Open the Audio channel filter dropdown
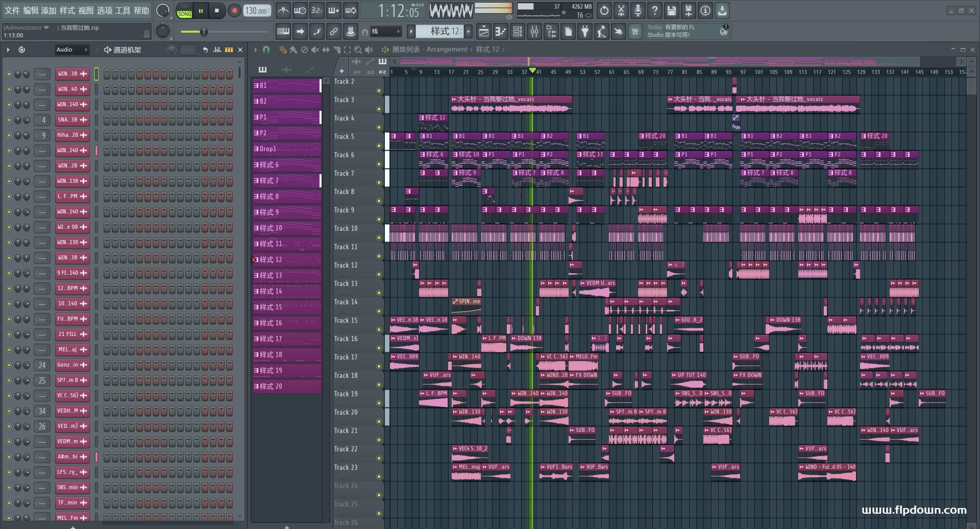 point(71,50)
